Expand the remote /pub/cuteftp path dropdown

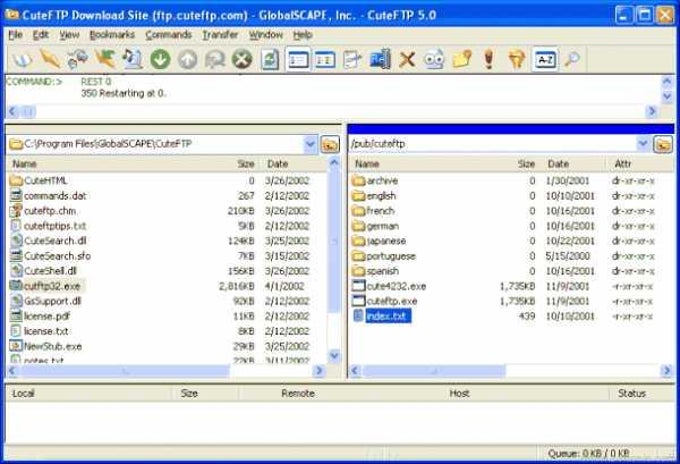pos(643,144)
